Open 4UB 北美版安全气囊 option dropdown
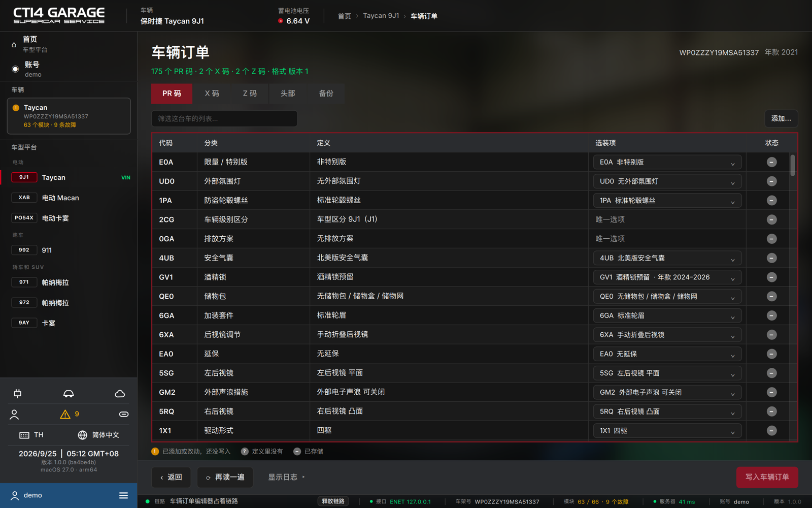Image resolution: width=812 pixels, height=508 pixels. click(x=667, y=258)
